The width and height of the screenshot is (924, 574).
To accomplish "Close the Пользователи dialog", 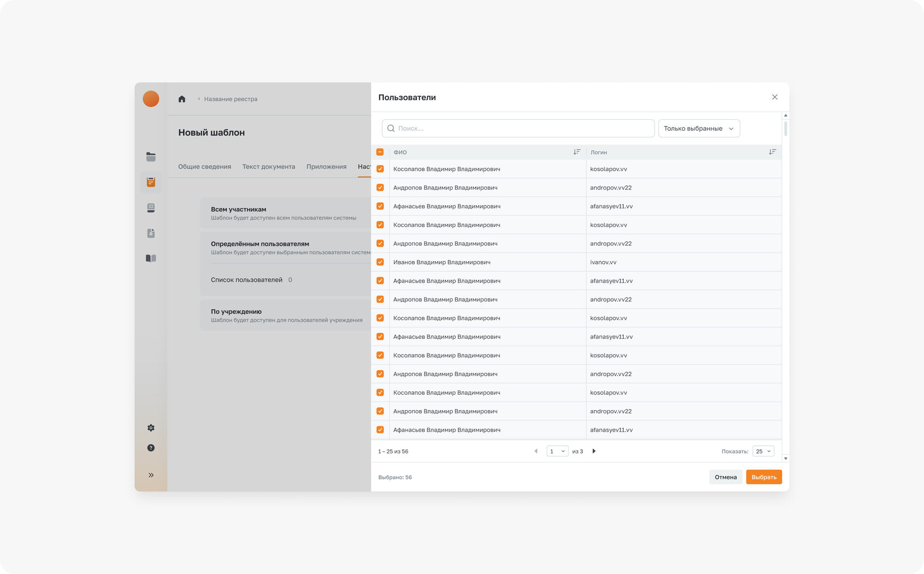I will tap(774, 97).
